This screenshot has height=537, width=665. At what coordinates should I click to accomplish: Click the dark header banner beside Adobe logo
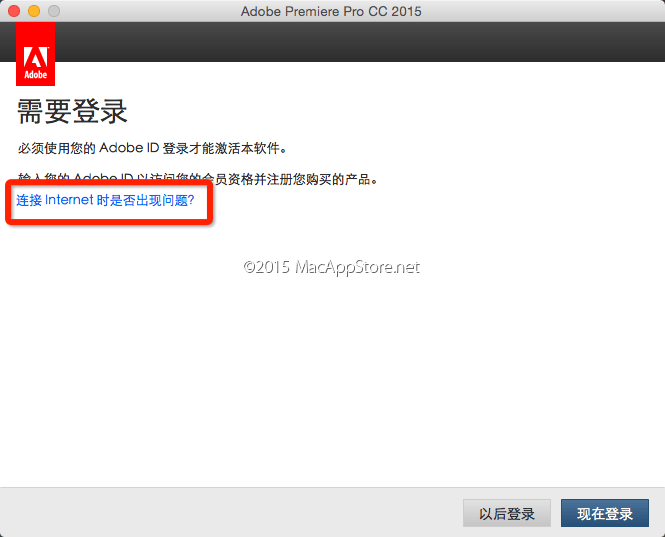360,42
